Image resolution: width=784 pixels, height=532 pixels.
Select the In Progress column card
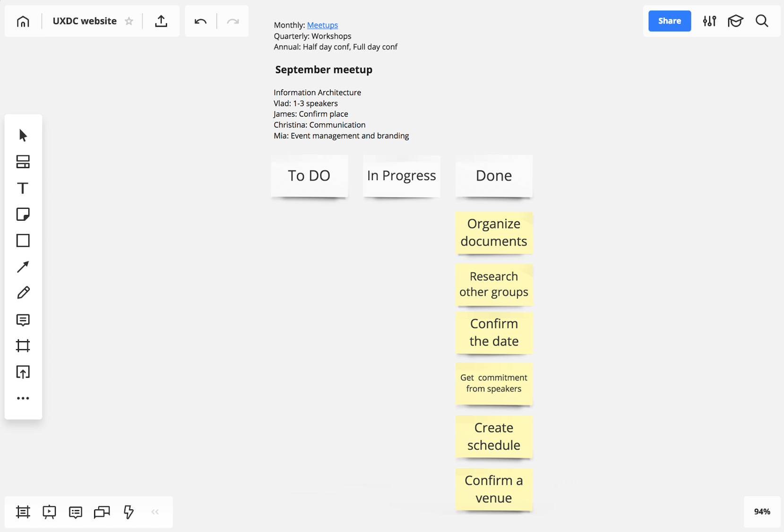click(401, 176)
